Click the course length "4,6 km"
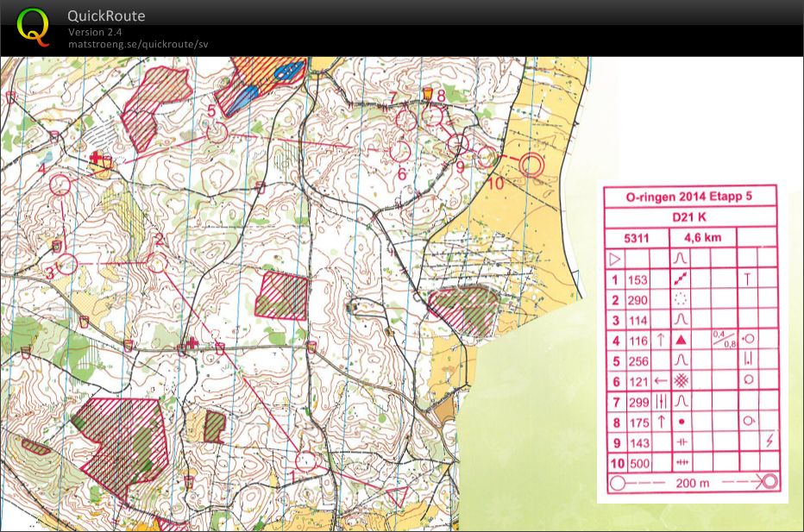This screenshot has height=532, width=804. pyautogui.click(x=702, y=238)
